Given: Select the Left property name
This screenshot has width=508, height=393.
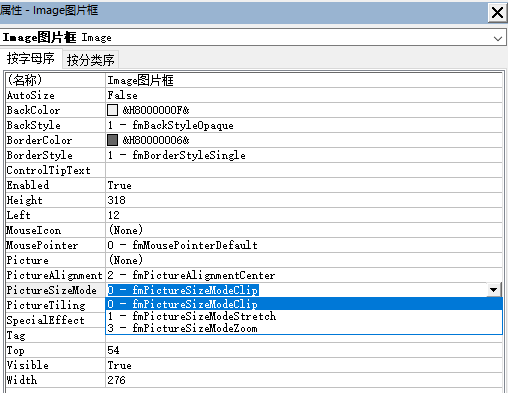Looking at the screenshot, I should click(x=55, y=215).
